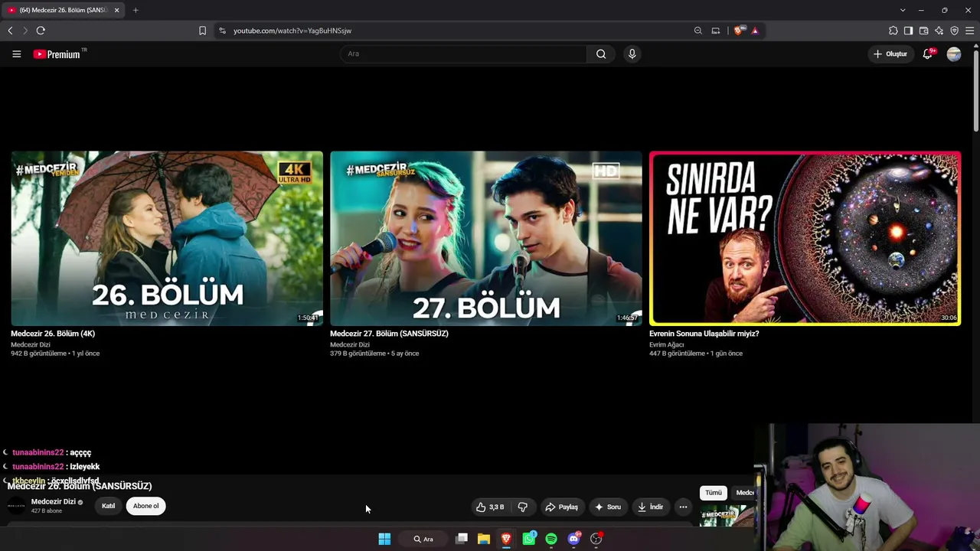Close the Medcezir 26. Bölüm tab
980x551 pixels.
[x=116, y=10]
